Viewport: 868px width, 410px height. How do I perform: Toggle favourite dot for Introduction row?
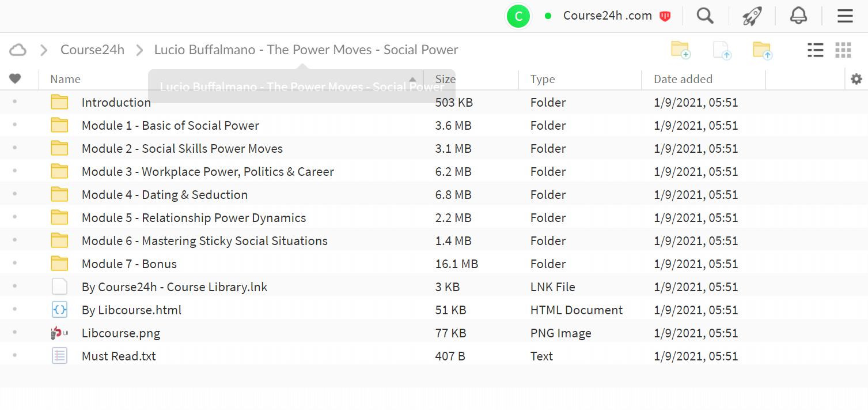point(14,101)
